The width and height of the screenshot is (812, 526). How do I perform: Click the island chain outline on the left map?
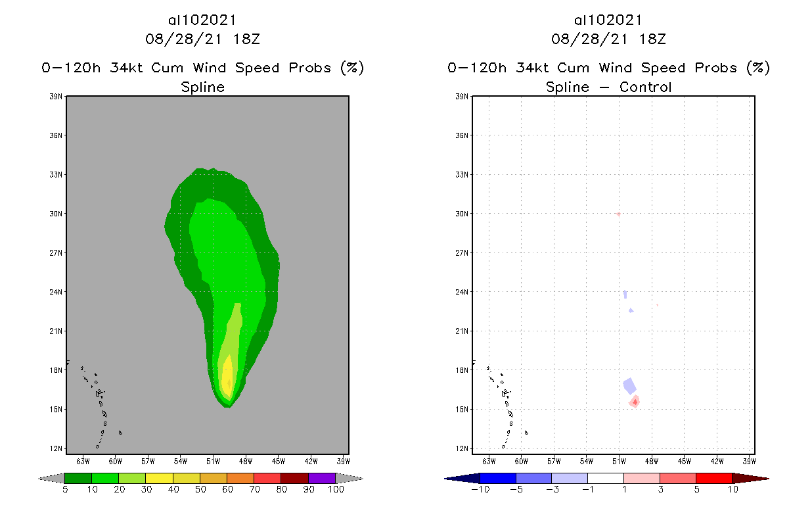pos(99,406)
